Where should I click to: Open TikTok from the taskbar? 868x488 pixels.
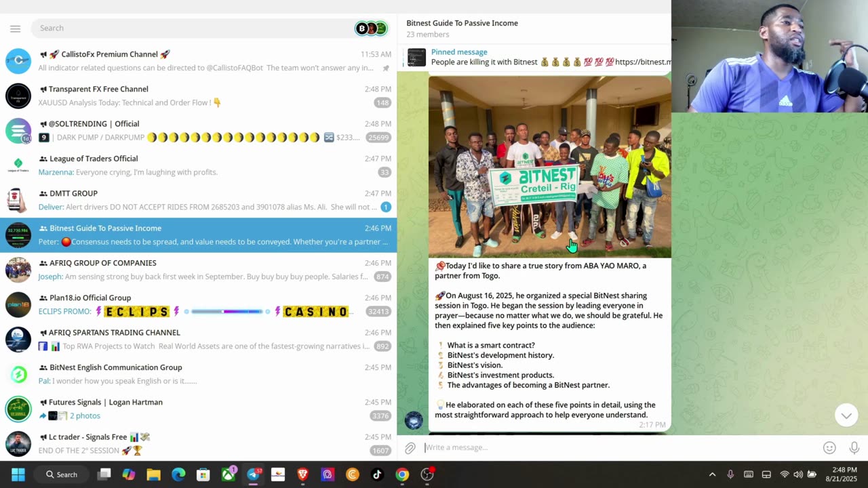coord(377,474)
